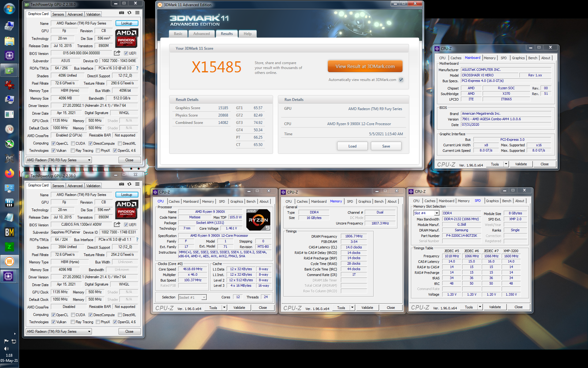Image resolution: width=588 pixels, height=368 pixels.
Task: Open Validation tab in bottom GPU-Z
Action: click(x=93, y=186)
